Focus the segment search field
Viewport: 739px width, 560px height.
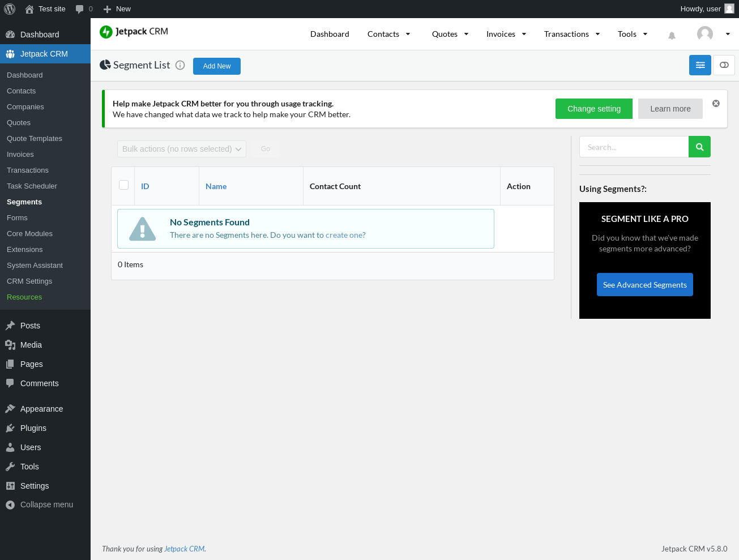(634, 147)
